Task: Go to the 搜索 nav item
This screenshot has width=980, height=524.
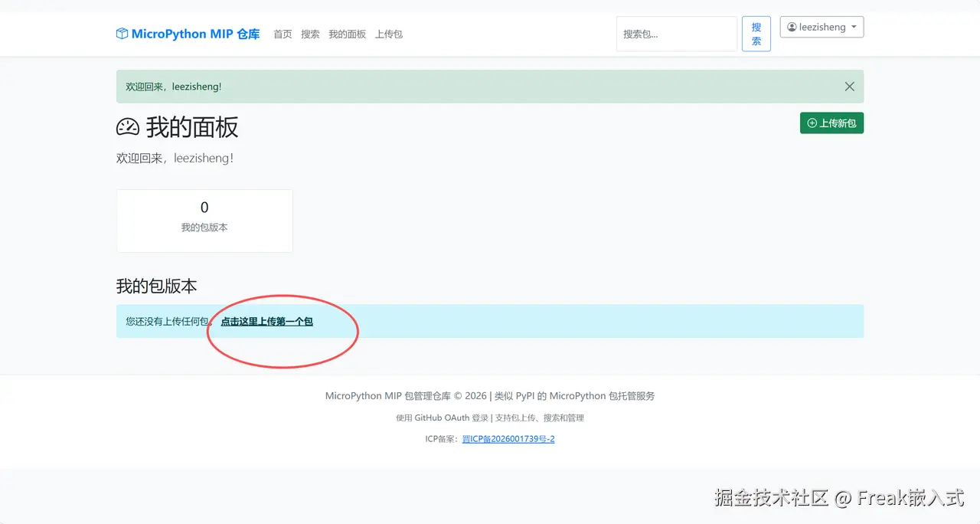Action: pos(310,34)
